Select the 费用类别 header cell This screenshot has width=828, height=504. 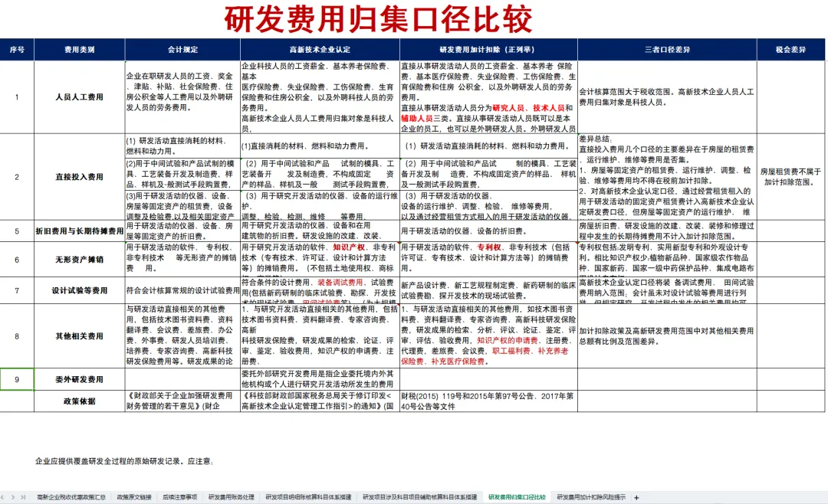coord(80,50)
